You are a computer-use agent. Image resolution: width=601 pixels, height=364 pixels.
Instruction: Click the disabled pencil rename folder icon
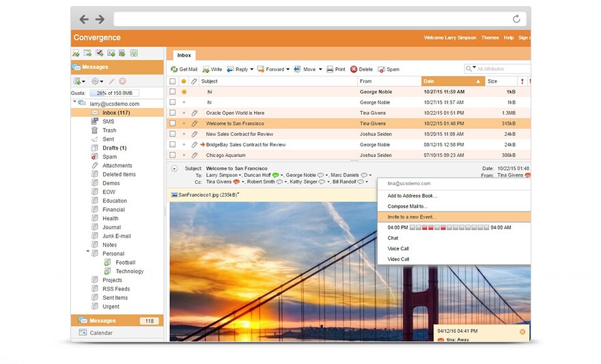pyautogui.click(x=111, y=81)
